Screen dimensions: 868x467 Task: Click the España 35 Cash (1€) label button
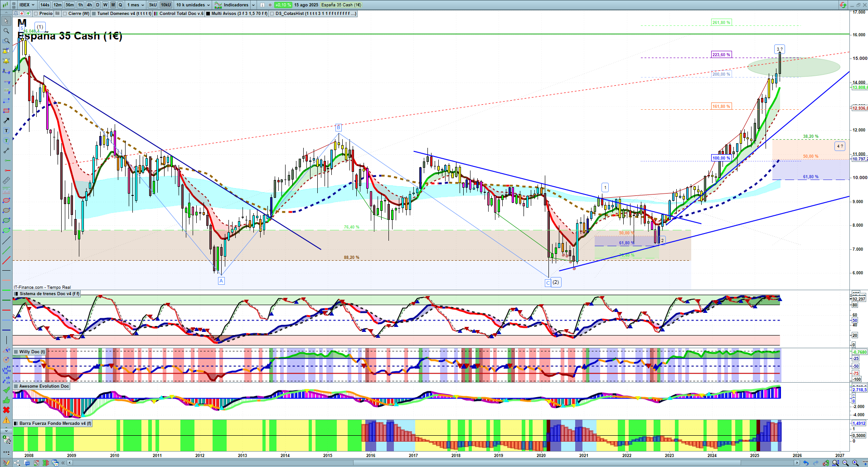point(341,5)
